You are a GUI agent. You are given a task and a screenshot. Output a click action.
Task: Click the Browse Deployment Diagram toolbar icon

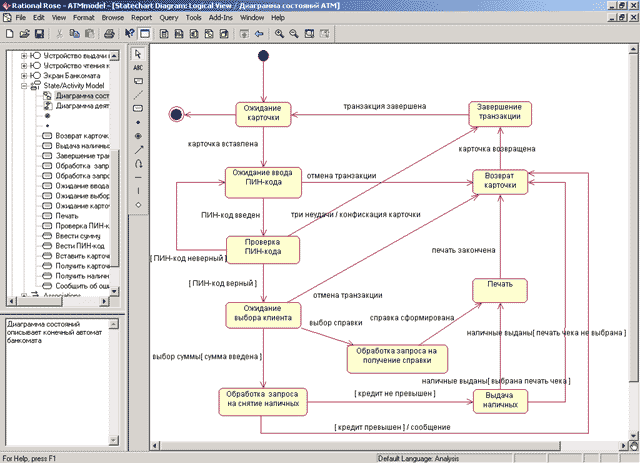pos(224,33)
